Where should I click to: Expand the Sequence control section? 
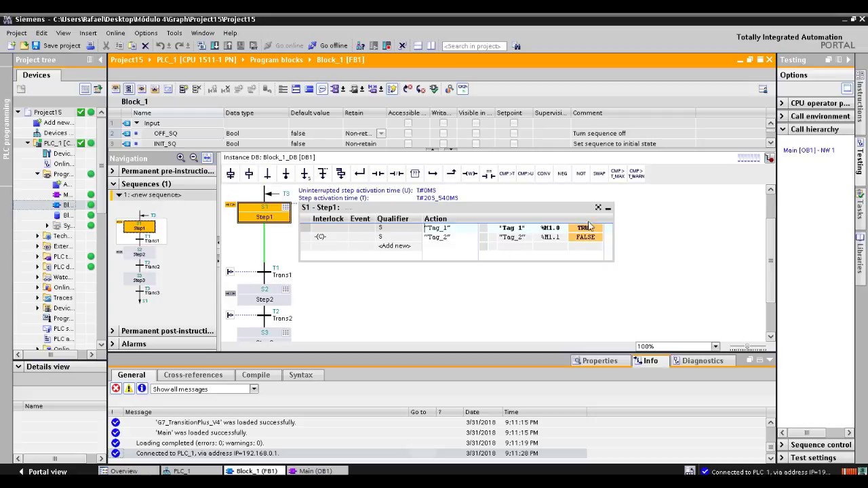pos(782,445)
